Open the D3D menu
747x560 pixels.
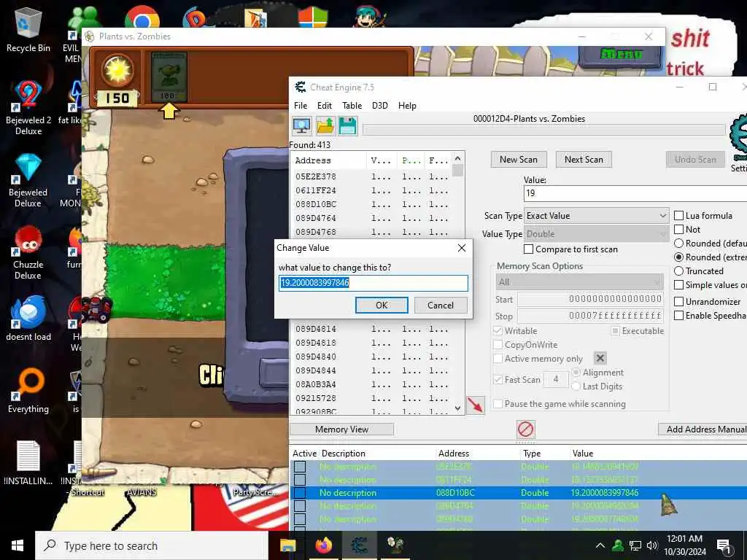point(379,105)
